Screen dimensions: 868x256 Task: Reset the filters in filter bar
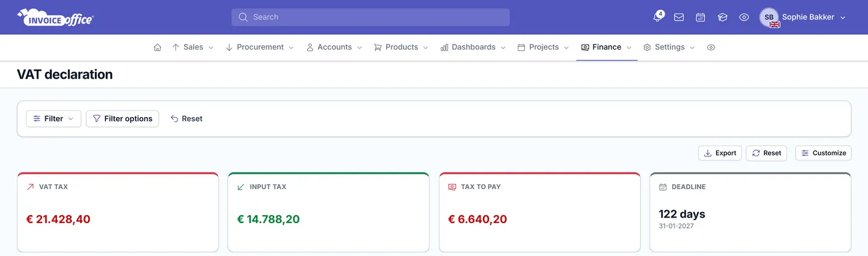pyautogui.click(x=187, y=118)
